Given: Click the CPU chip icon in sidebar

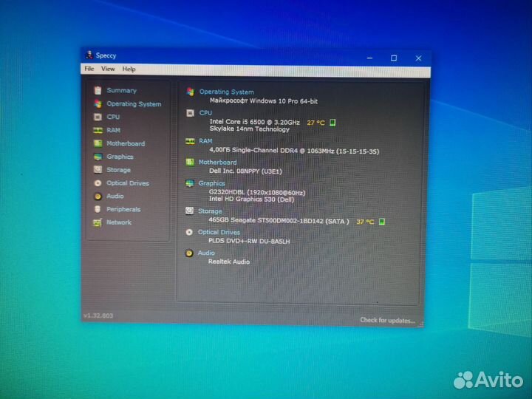Looking at the screenshot, I should (98, 117).
